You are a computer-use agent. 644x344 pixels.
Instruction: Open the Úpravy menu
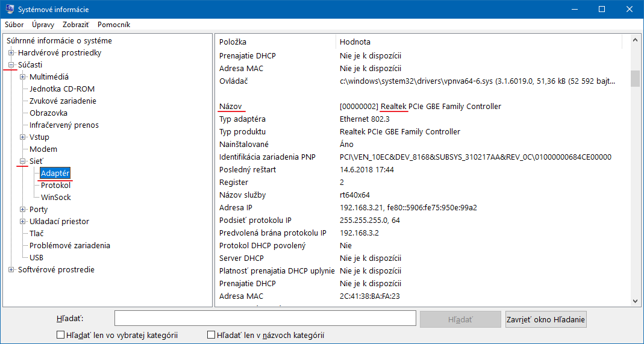point(43,25)
